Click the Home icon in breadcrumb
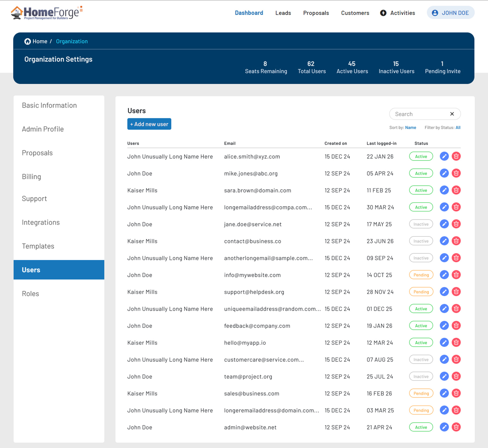The image size is (488, 448). click(x=27, y=41)
